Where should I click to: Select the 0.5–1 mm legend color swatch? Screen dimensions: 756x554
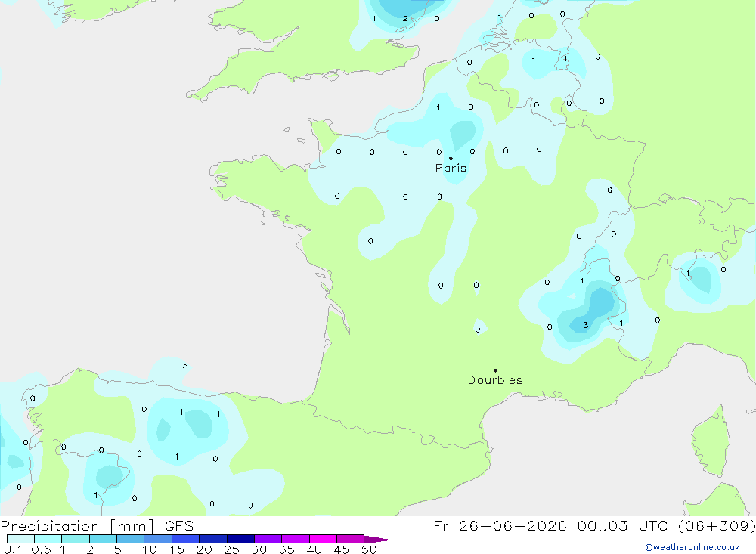[x=48, y=539]
